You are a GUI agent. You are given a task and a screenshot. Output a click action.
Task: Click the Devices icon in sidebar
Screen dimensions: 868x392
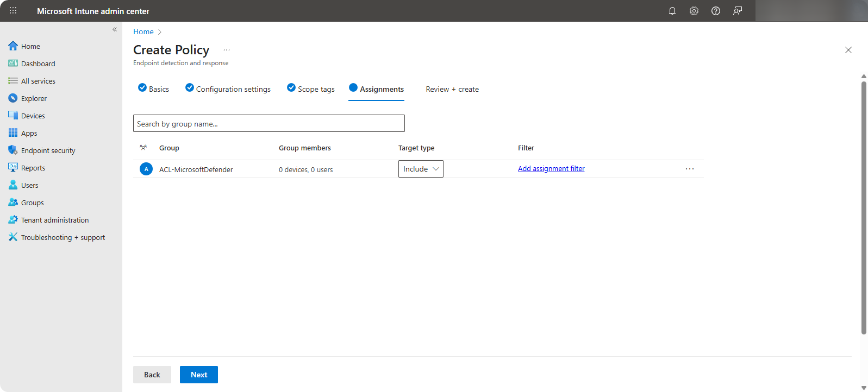[13, 116]
